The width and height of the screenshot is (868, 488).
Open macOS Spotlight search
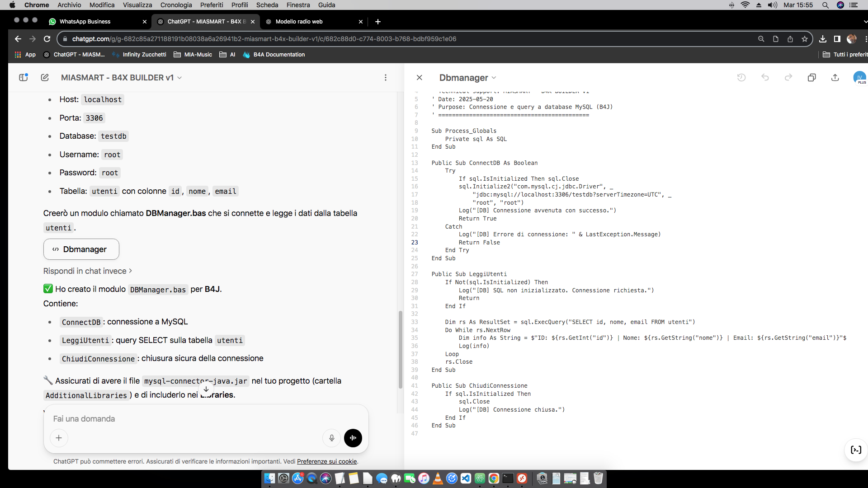click(825, 5)
